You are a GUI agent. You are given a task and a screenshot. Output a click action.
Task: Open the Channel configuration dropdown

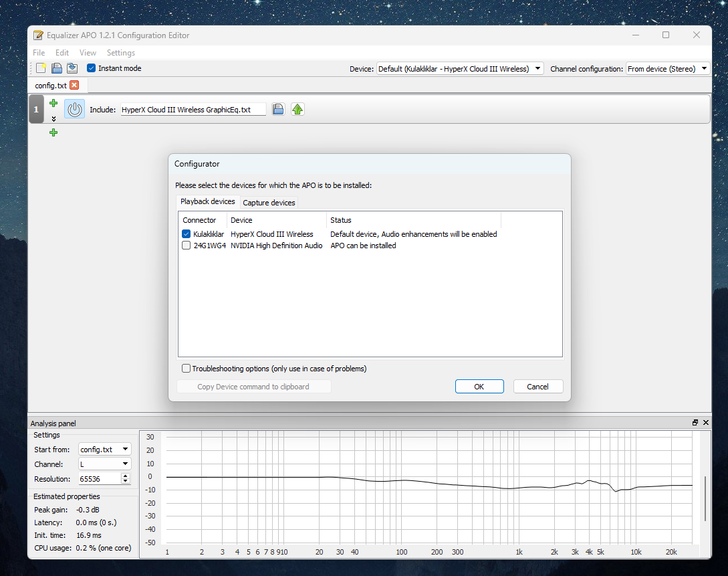[668, 69]
